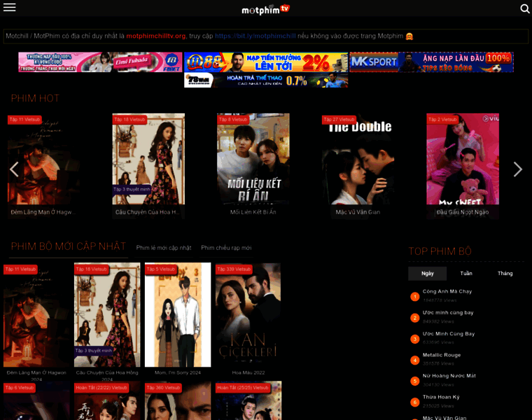This screenshot has height=420, width=532.
Task: Click the 78win hoàn trả thể thao banner
Action: [266, 80]
